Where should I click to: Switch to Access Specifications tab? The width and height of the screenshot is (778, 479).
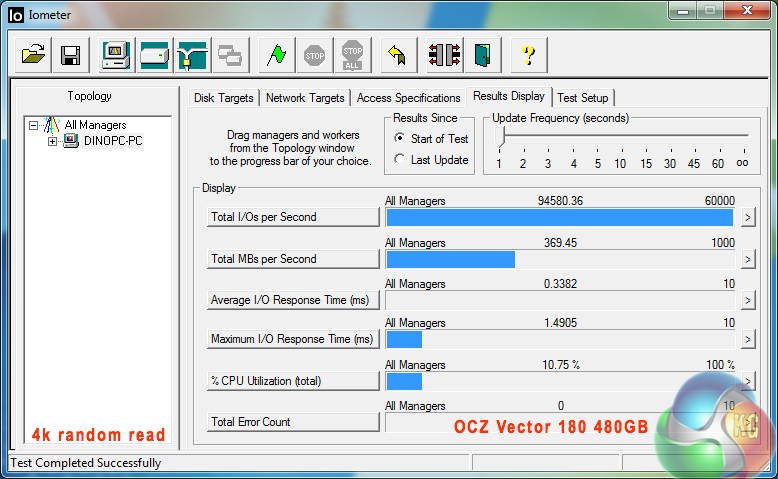(408, 98)
